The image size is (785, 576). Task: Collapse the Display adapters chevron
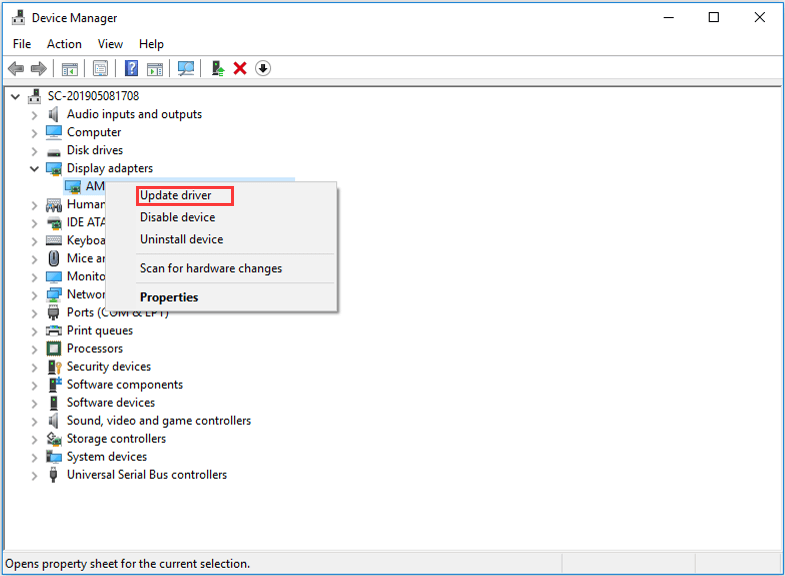pyautogui.click(x=34, y=169)
